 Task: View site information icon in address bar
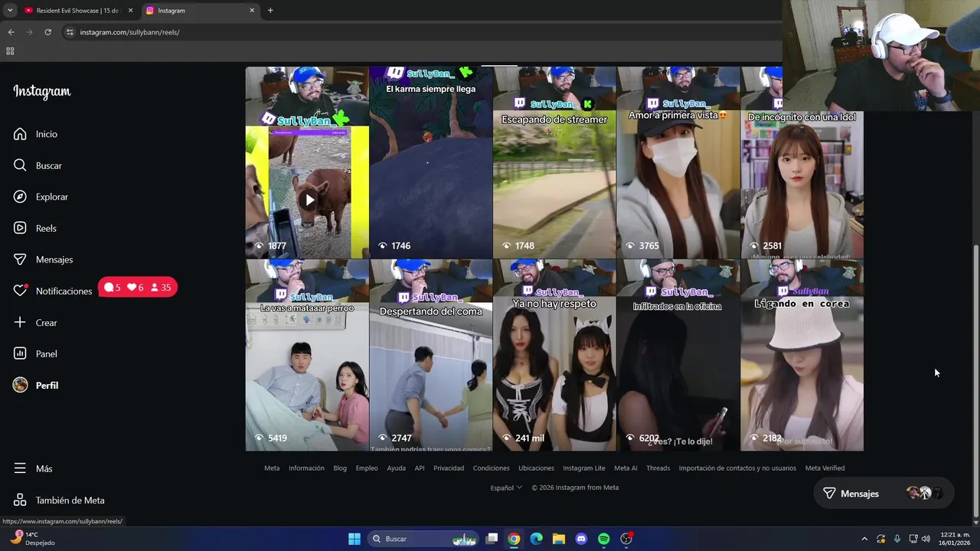[x=70, y=32]
